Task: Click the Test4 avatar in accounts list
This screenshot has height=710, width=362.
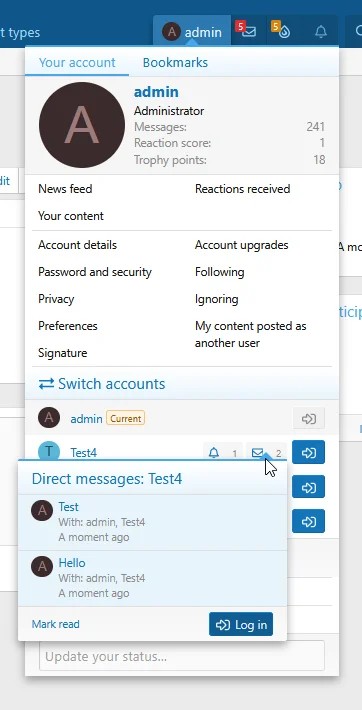Action: [x=49, y=452]
